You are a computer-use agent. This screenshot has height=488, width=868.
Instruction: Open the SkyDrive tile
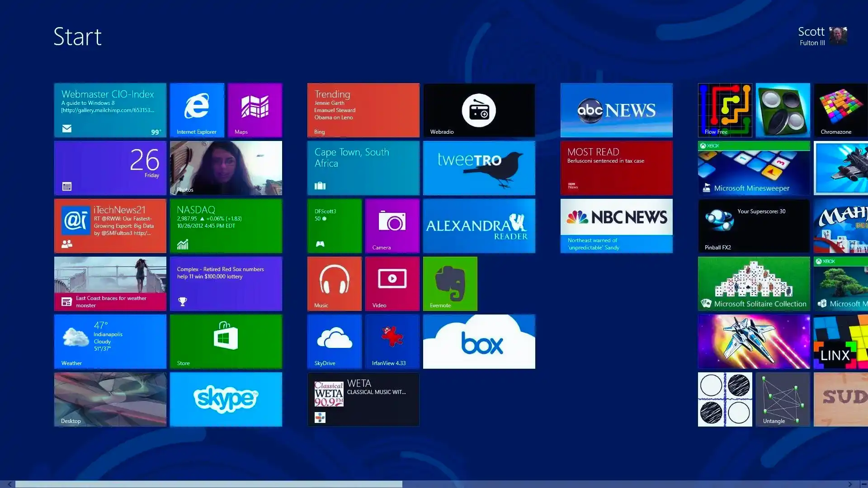pos(335,342)
